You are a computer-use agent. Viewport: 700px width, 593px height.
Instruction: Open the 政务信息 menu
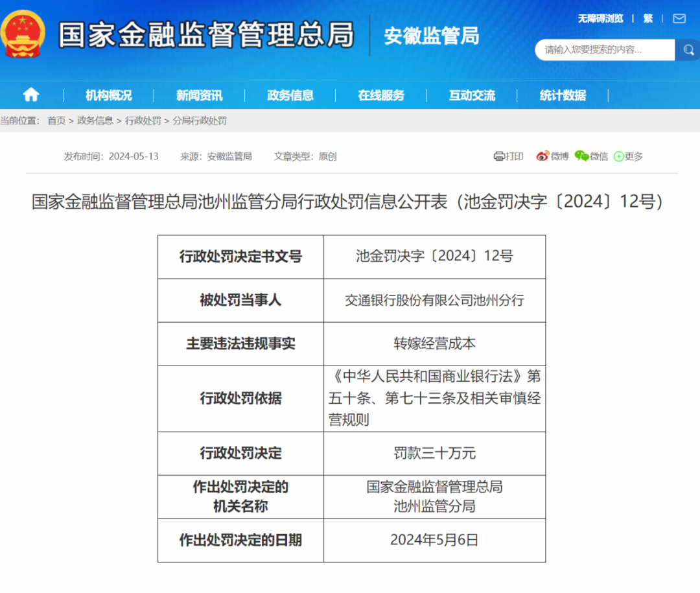coord(290,95)
